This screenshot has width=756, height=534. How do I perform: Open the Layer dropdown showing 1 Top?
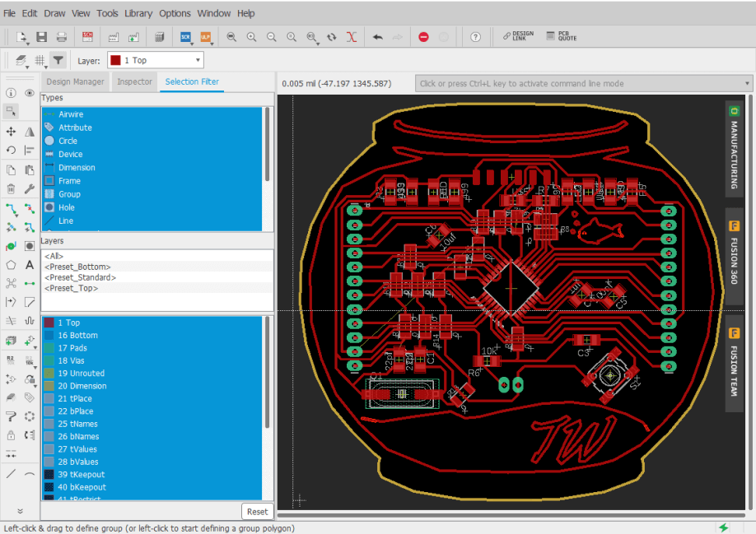[156, 60]
